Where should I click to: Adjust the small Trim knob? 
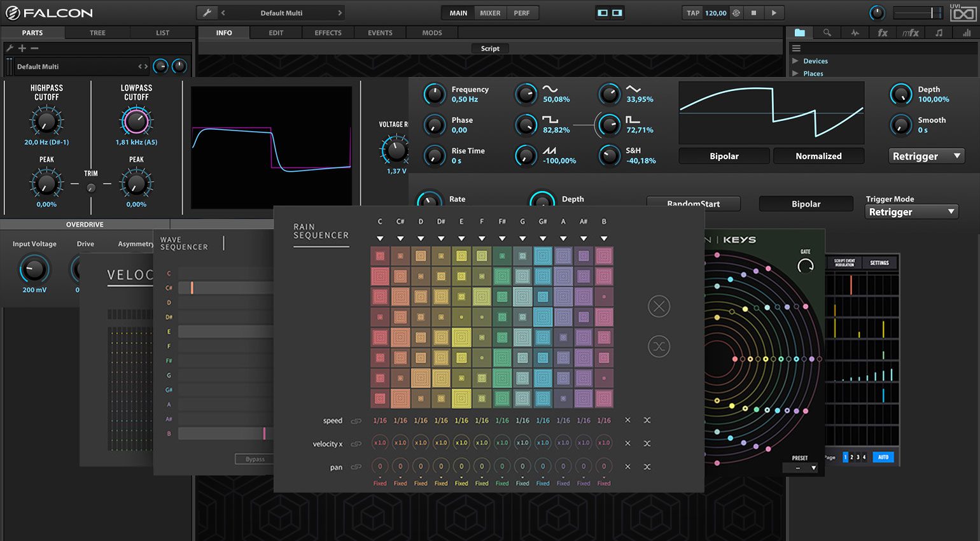point(91,188)
